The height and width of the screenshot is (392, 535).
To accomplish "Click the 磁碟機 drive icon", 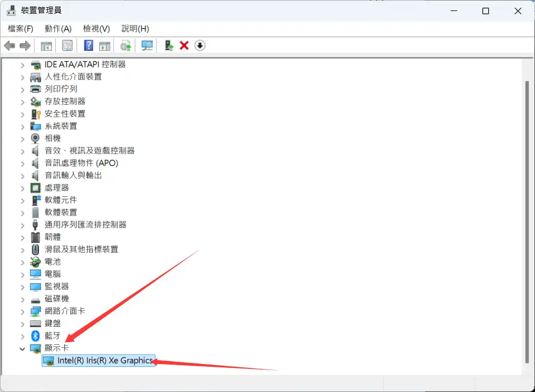I will pos(36,300).
